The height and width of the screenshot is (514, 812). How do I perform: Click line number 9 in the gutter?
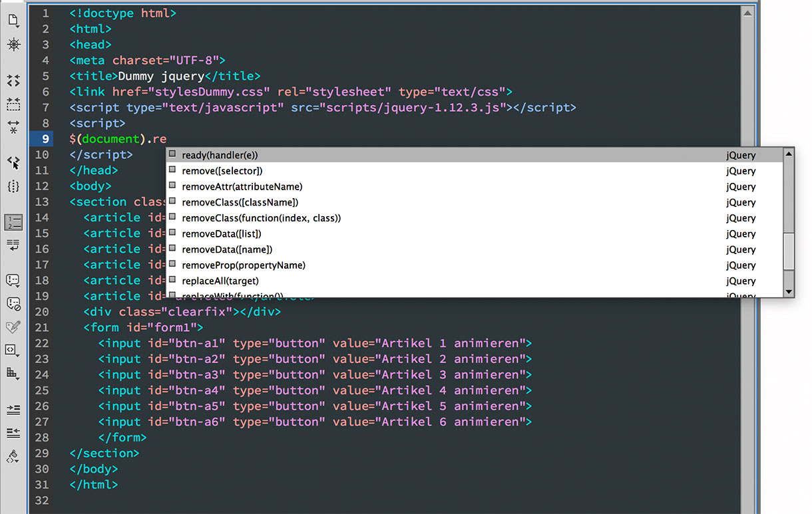click(45, 139)
